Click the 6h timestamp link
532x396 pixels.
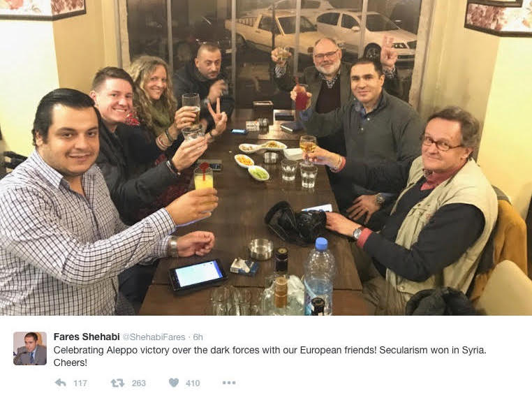point(198,337)
